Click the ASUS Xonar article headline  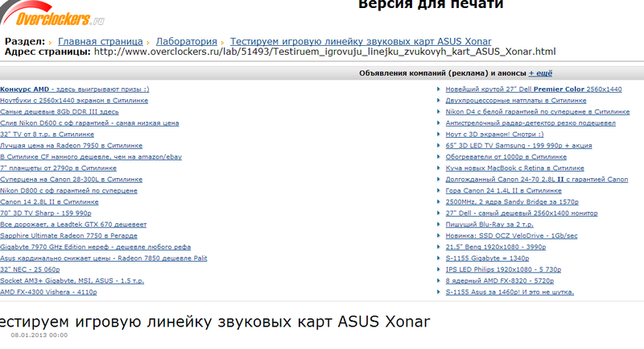click(x=215, y=322)
